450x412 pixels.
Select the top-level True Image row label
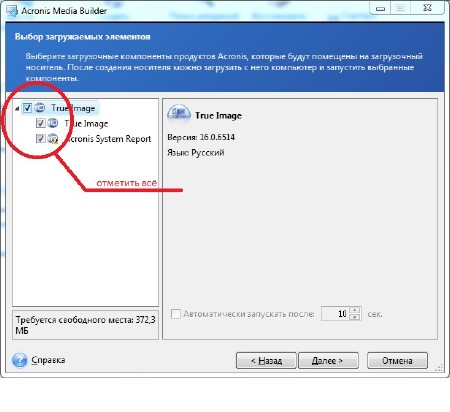[x=73, y=108]
